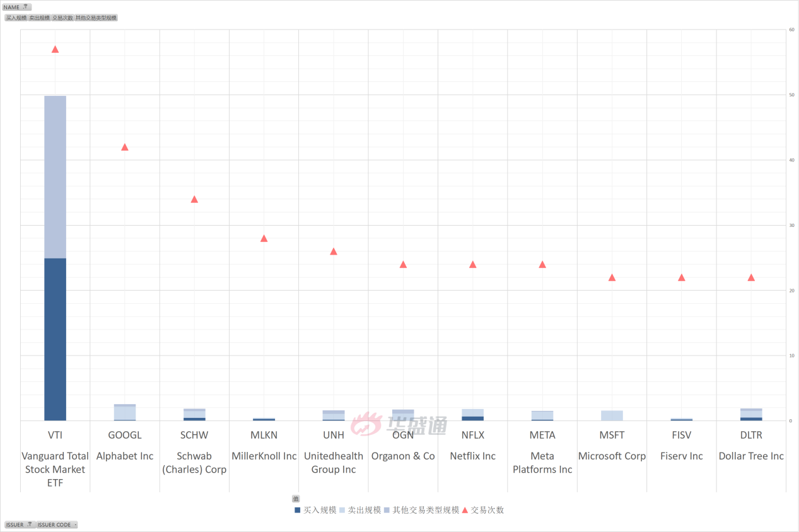Click the MillerKnoll Inc issuer label
Viewport: 799px width, 532px height.
point(264,456)
